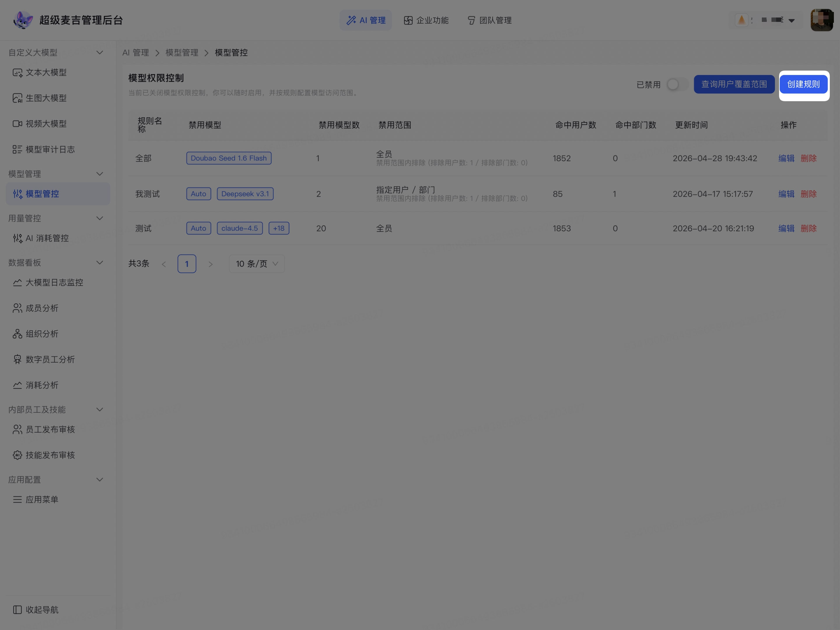This screenshot has height=630, width=840.
Task: Open 大模型日志监控 chart icon
Action: click(17, 283)
